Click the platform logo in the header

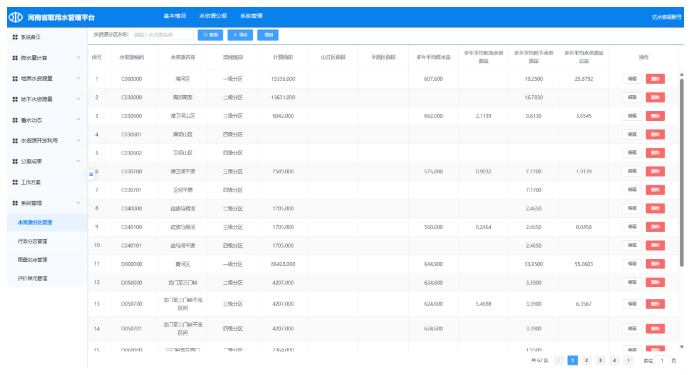(16, 17)
